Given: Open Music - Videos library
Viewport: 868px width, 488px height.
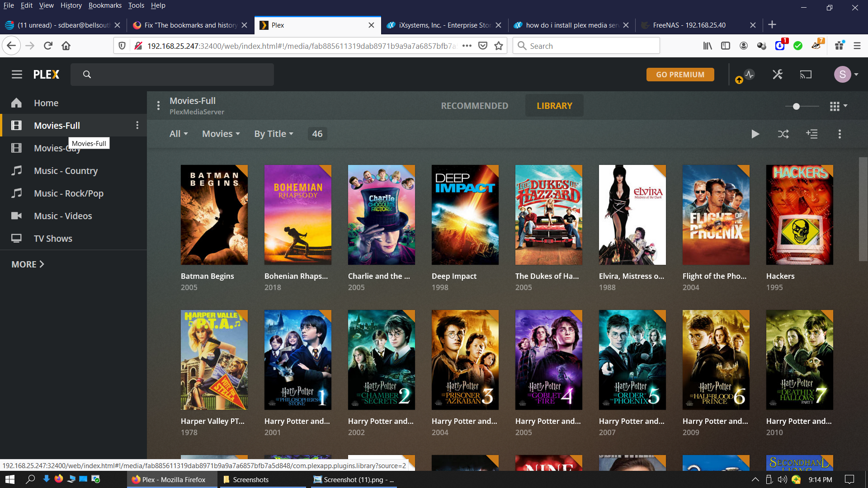Looking at the screenshot, I should 63,216.
